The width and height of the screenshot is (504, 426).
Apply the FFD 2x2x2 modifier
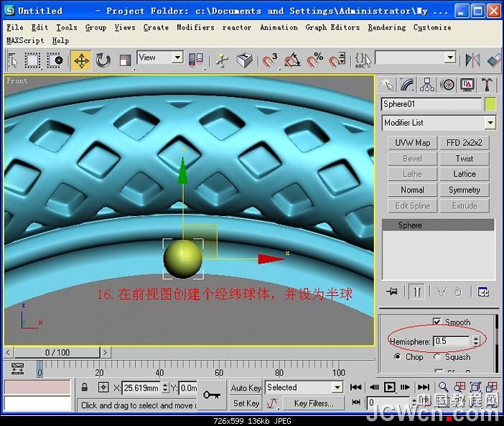pos(465,143)
